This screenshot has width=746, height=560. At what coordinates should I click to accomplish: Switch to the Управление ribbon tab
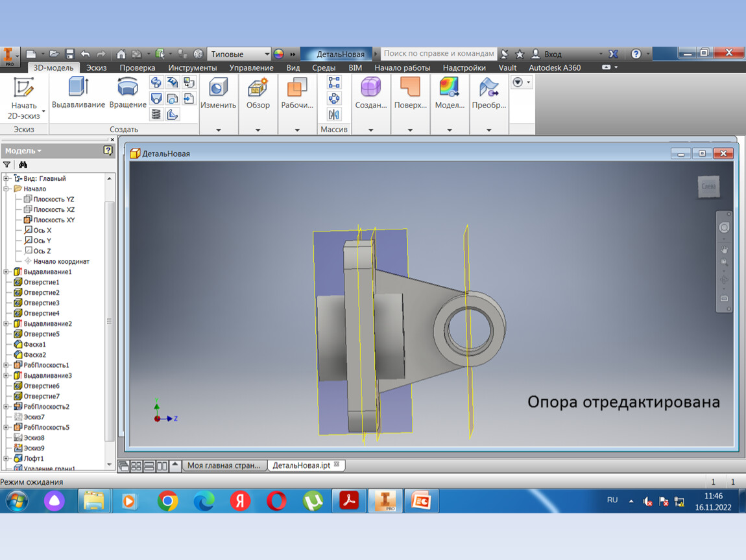[251, 67]
